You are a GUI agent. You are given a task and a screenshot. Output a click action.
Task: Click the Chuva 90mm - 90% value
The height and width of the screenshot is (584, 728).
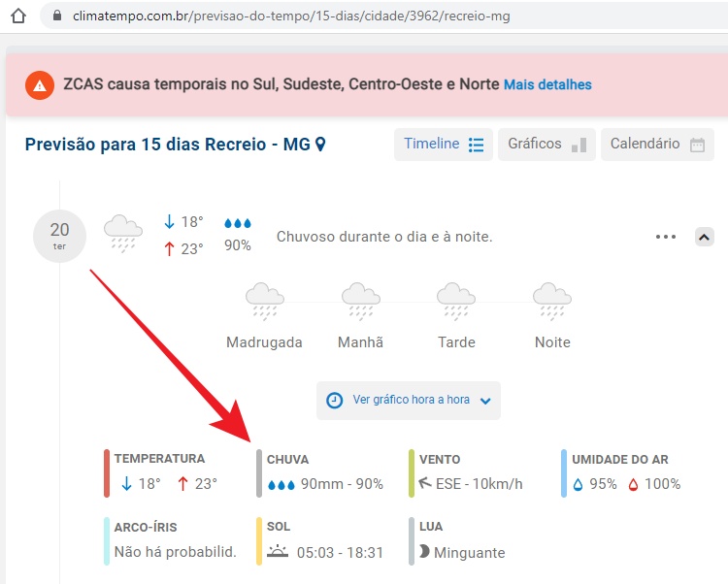click(342, 484)
